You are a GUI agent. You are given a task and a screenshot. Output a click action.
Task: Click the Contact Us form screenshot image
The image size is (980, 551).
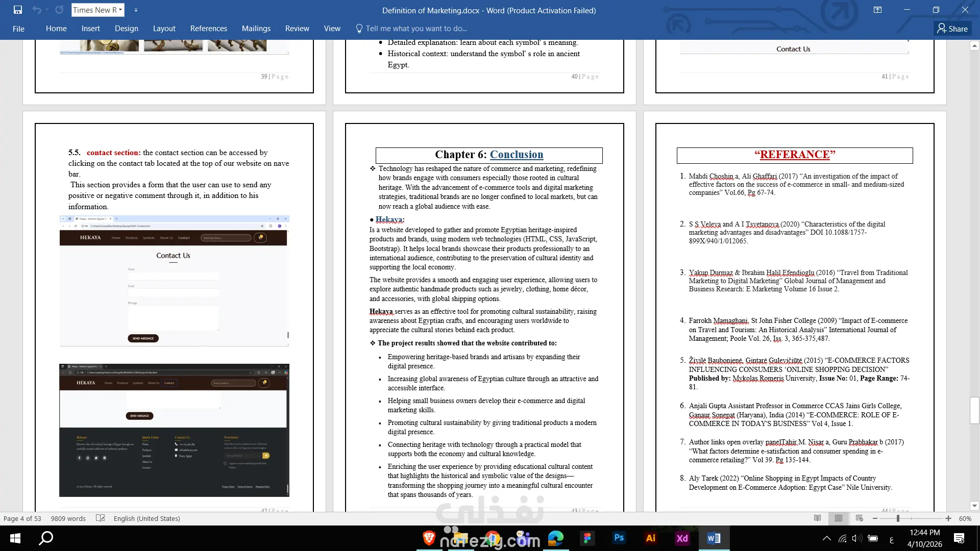coord(174,281)
